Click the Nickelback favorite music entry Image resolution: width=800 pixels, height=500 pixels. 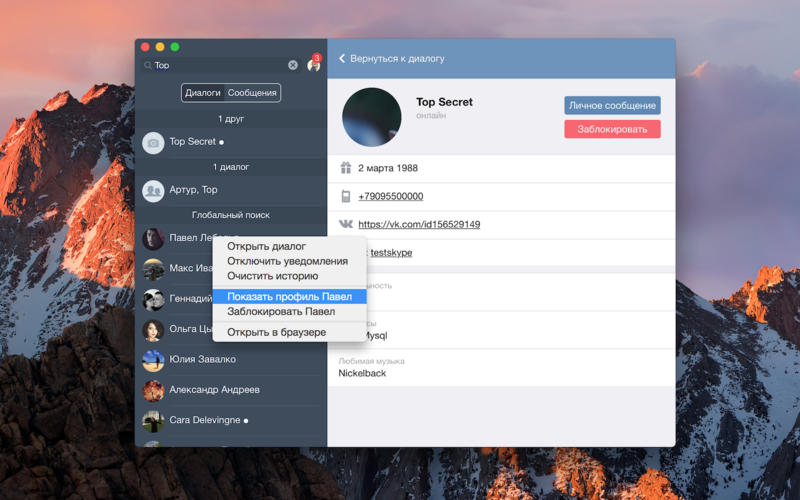[362, 373]
